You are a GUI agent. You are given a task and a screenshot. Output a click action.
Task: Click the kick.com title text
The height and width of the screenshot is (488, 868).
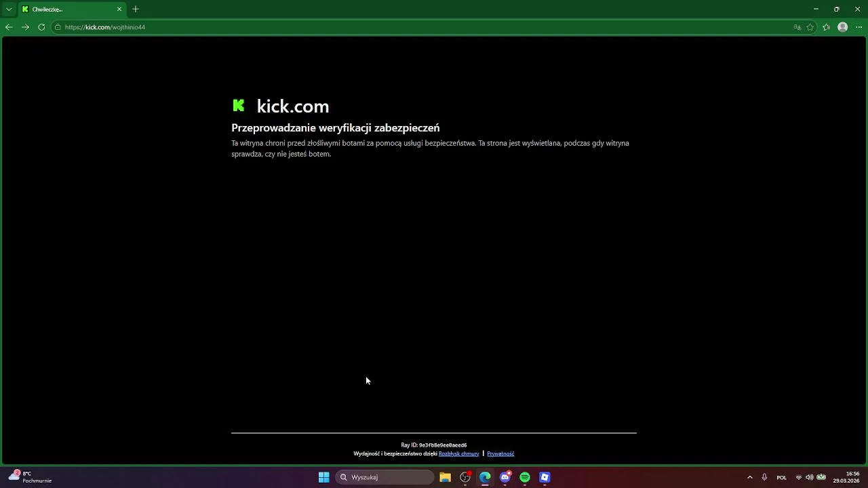click(x=293, y=106)
